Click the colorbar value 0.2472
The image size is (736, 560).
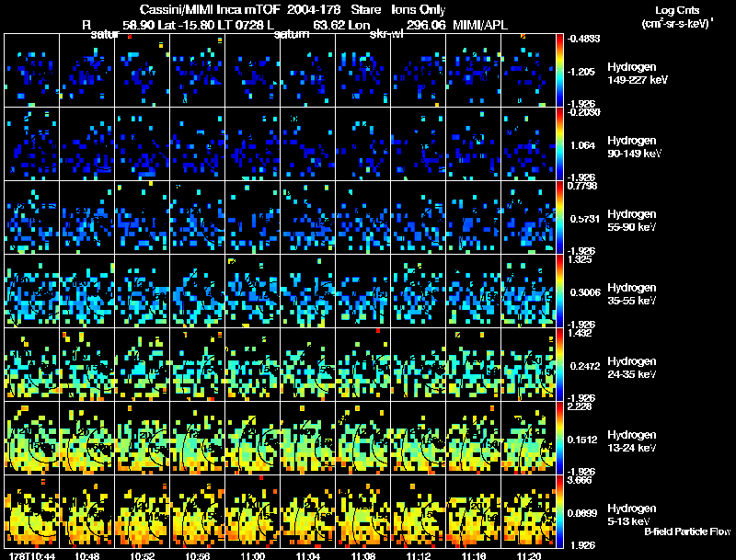pos(585,366)
